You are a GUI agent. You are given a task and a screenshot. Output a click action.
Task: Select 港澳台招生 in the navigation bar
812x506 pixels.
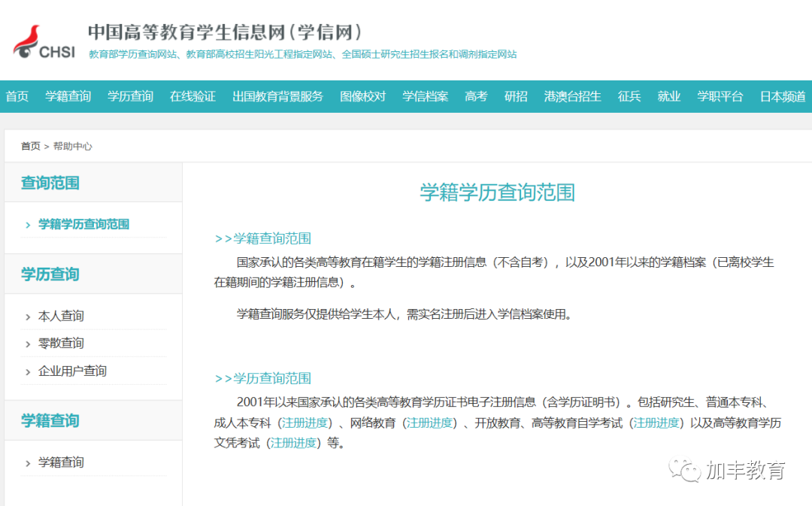pos(572,96)
